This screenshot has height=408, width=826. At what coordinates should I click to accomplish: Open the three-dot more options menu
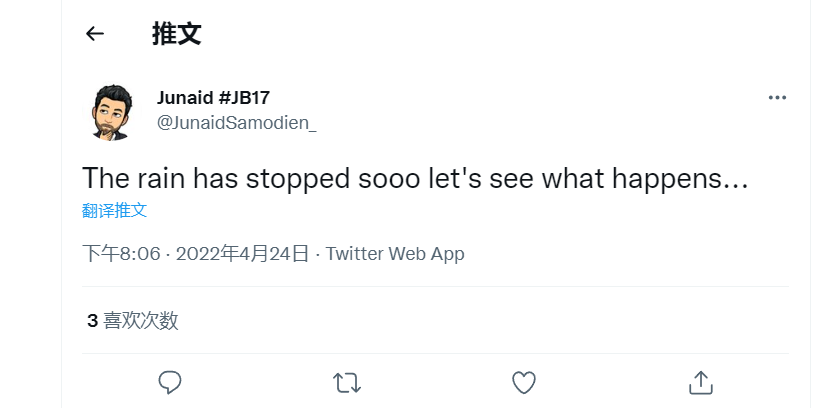(777, 98)
